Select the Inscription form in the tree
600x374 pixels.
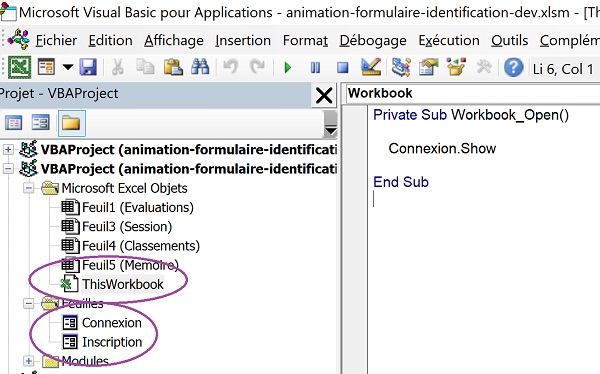tap(112, 342)
